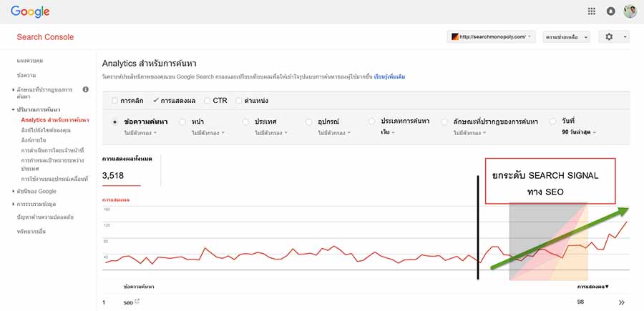Open ลิงก์ไปยังไซต์ของคุณ in the sidebar
This screenshot has height=311, width=644.
click(x=46, y=130)
